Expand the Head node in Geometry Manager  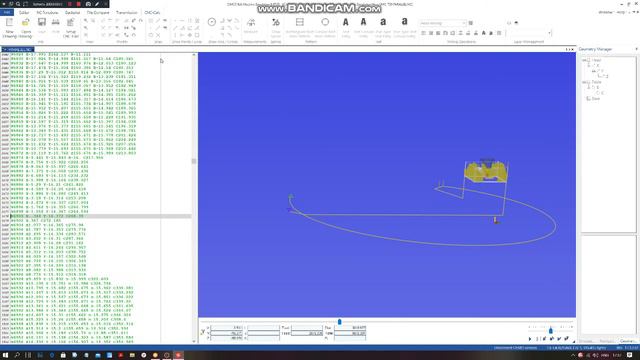click(584, 60)
